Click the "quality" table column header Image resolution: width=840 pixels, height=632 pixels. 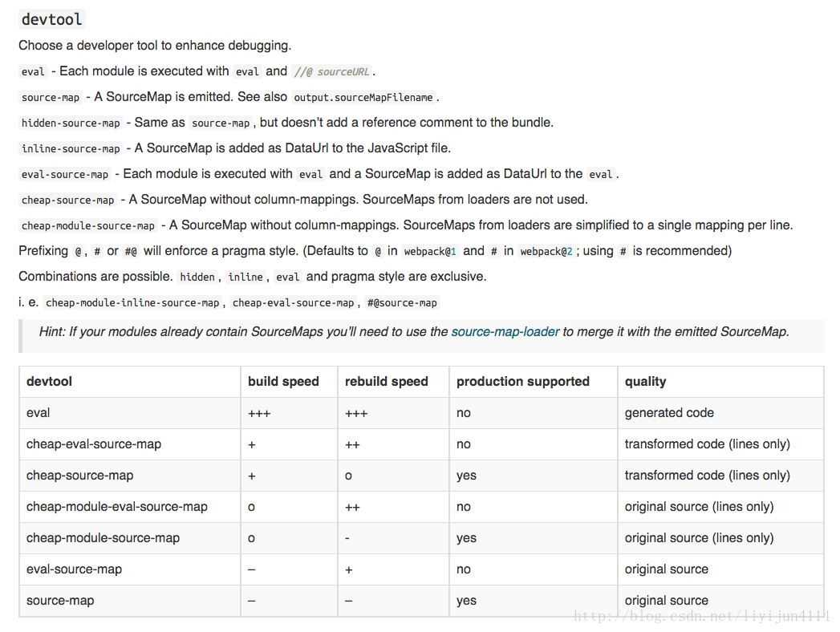tap(646, 381)
